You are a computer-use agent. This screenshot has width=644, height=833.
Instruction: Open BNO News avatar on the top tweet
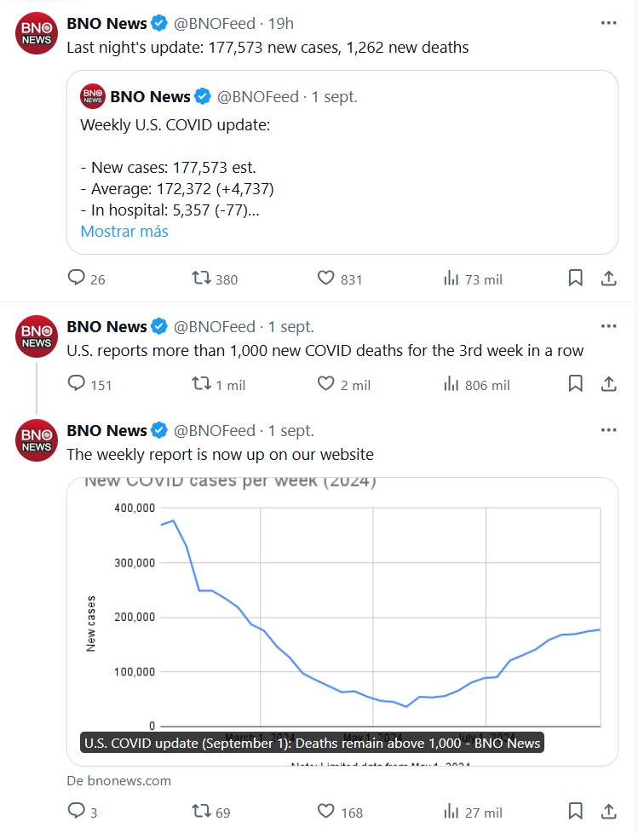pos(37,34)
